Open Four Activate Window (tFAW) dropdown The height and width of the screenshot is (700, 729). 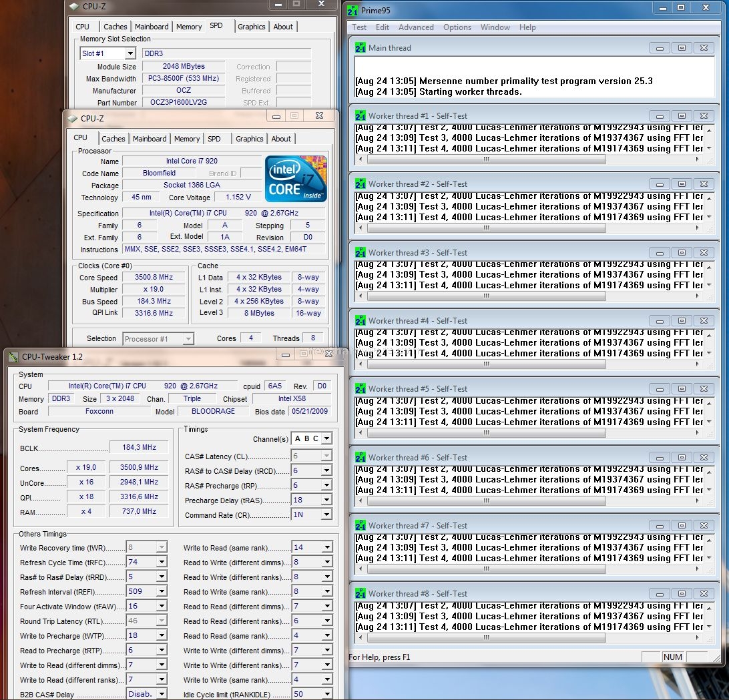(162, 606)
